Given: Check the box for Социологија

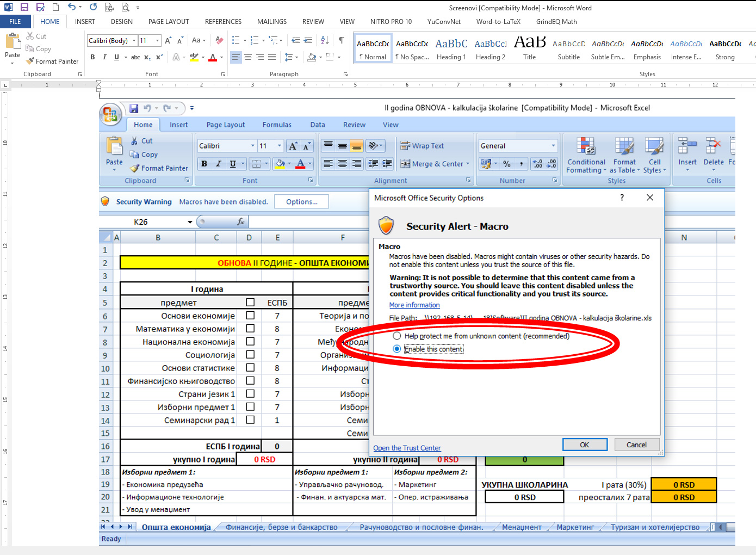Looking at the screenshot, I should click(x=250, y=354).
